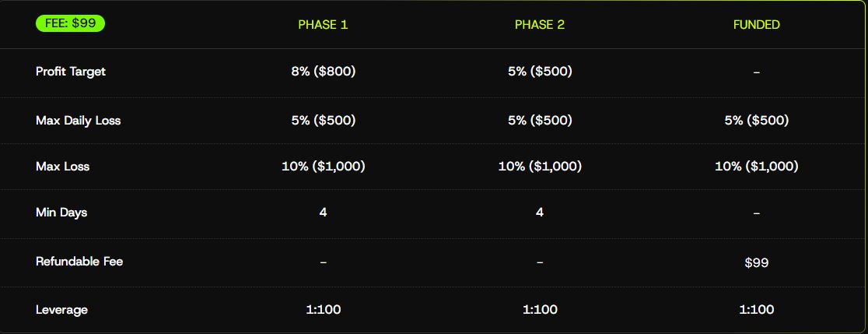
Task: Click Funded leverage value 1:100
Action: [x=756, y=310]
